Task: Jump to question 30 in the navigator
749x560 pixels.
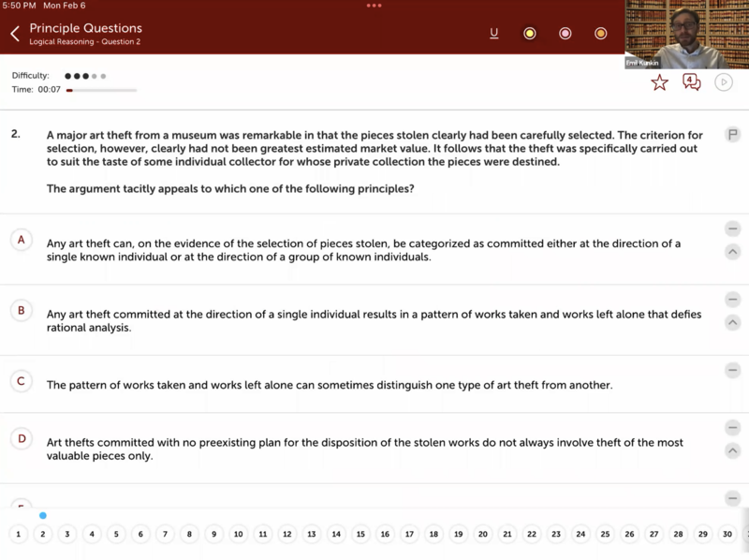Action: (727, 534)
